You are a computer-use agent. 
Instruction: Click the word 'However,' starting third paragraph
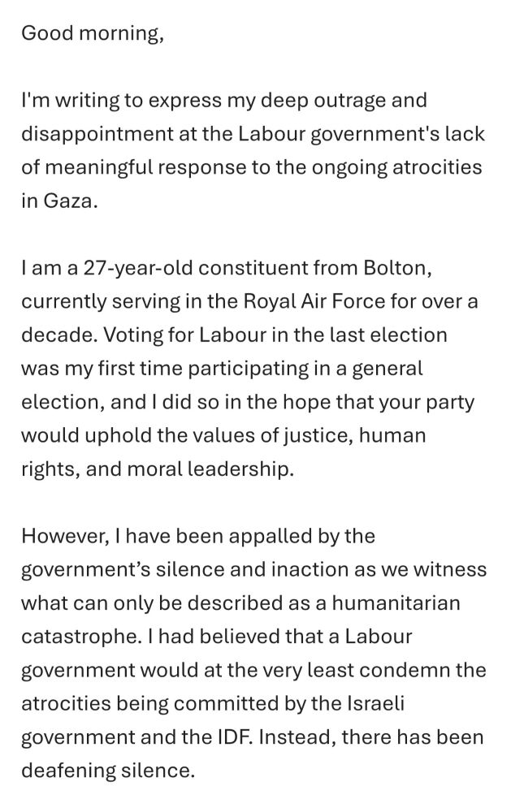(x=65, y=535)
